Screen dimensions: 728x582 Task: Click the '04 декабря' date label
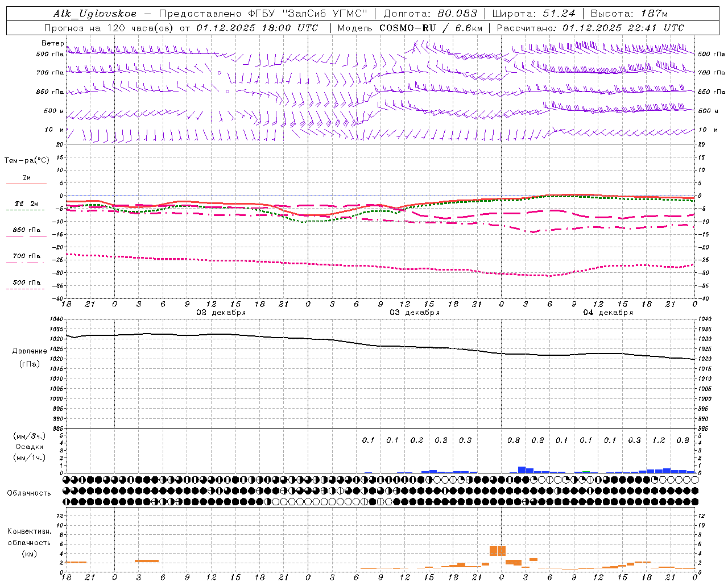(608, 313)
